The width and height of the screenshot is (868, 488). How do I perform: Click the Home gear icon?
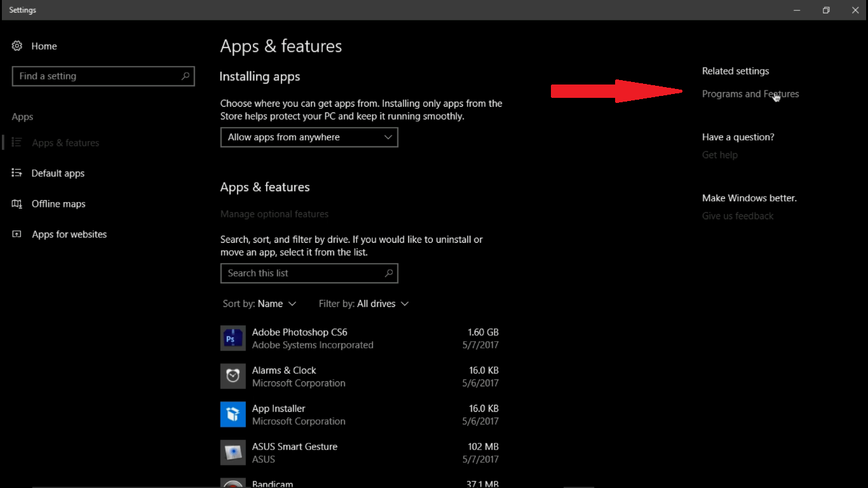17,46
